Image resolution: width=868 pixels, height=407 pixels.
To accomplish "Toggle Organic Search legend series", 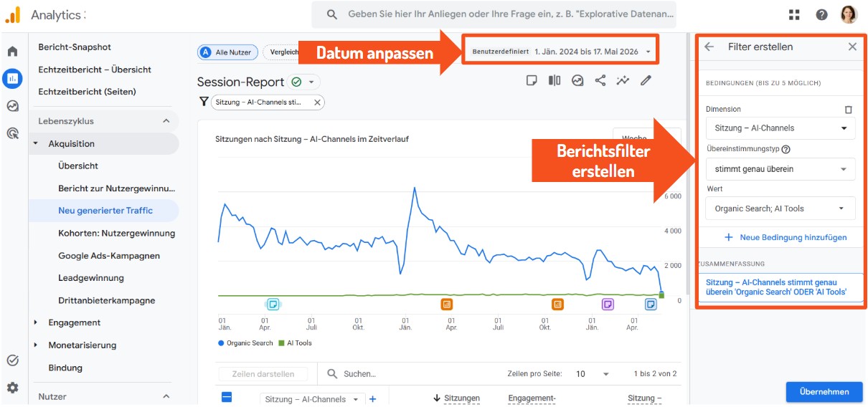I will click(x=245, y=343).
